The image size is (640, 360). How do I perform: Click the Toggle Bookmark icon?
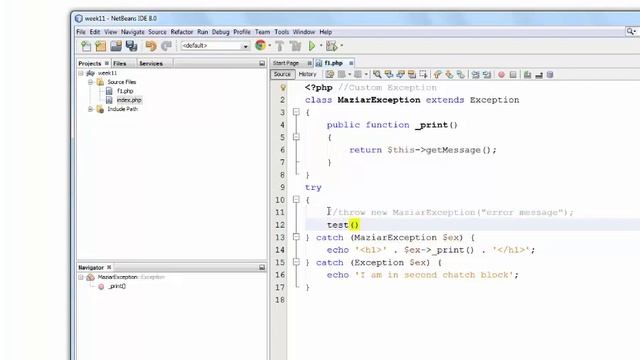[460, 74]
